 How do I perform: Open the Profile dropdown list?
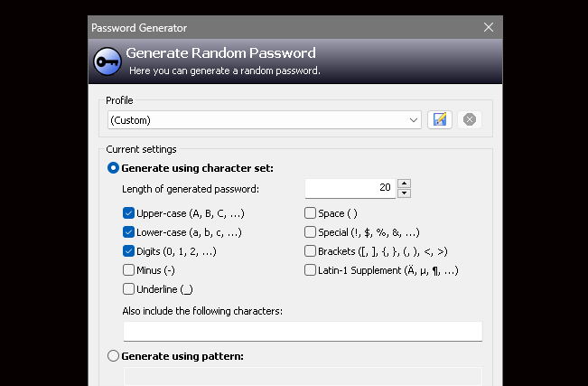point(413,119)
